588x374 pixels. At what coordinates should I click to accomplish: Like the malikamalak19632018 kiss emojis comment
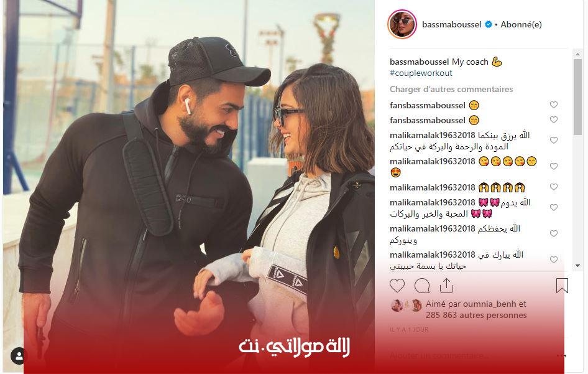(x=553, y=166)
